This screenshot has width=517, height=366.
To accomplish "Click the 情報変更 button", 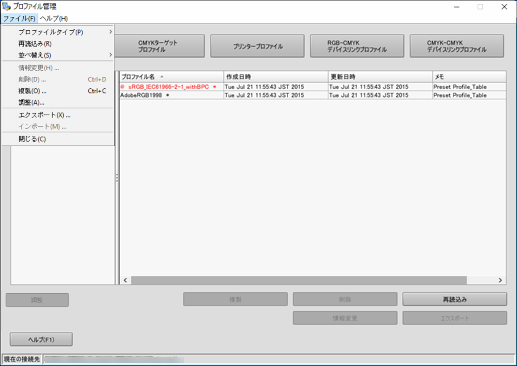I will [x=345, y=318].
